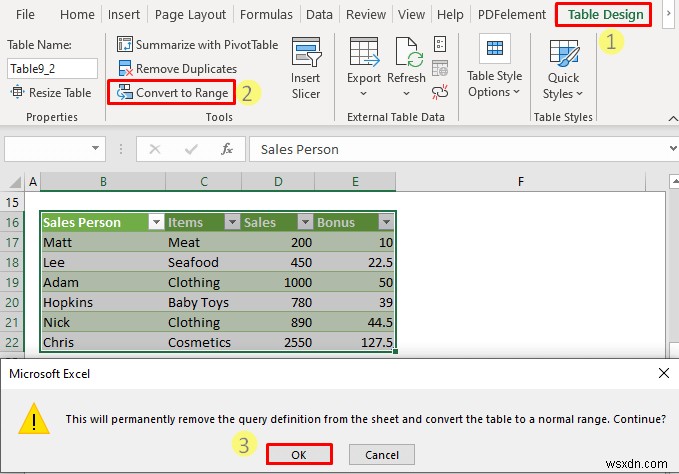Click the Resize Table button
The width and height of the screenshot is (679, 474).
click(x=51, y=92)
